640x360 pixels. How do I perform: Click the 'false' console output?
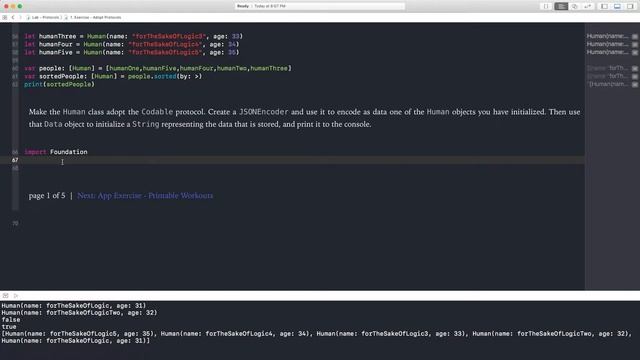click(x=11, y=320)
